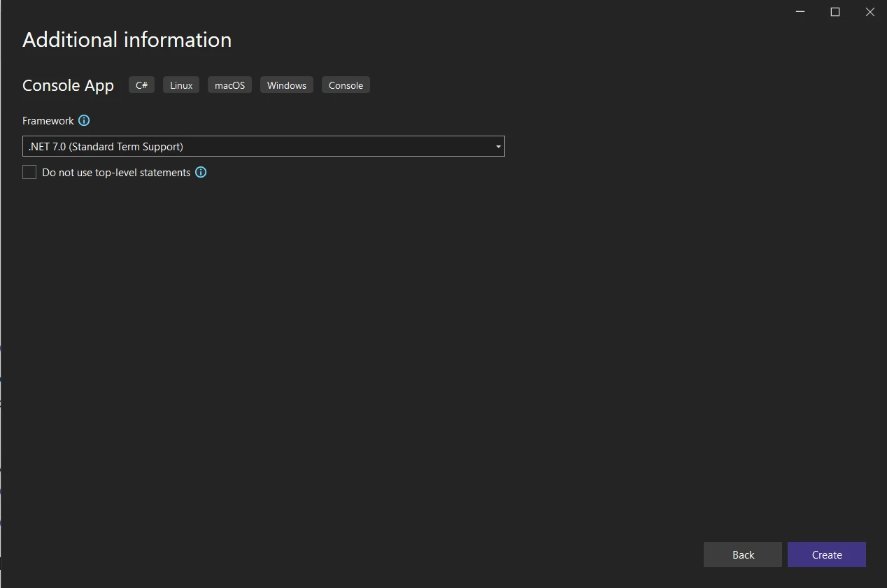Minimize the Additional information window

tap(800, 12)
